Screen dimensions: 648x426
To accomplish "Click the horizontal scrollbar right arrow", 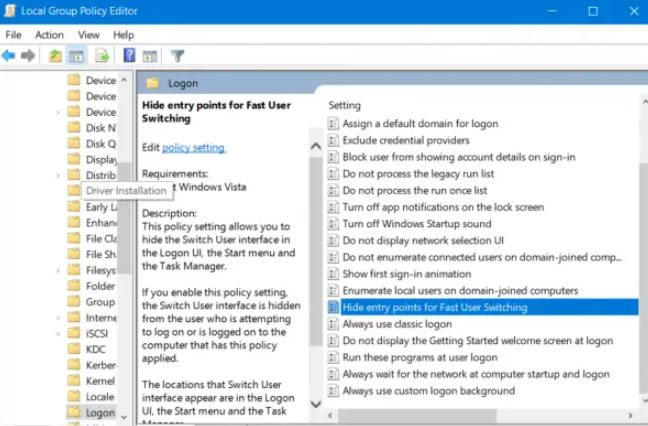I will [630, 415].
